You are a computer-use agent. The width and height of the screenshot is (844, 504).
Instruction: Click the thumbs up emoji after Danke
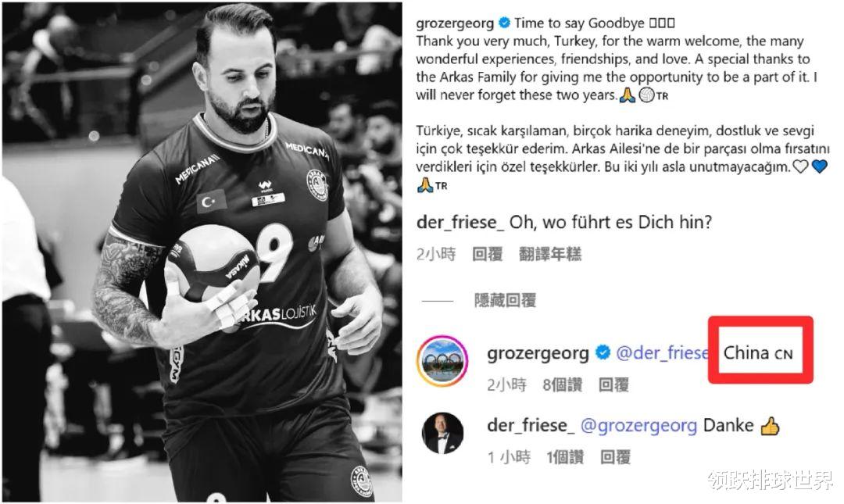(x=770, y=426)
